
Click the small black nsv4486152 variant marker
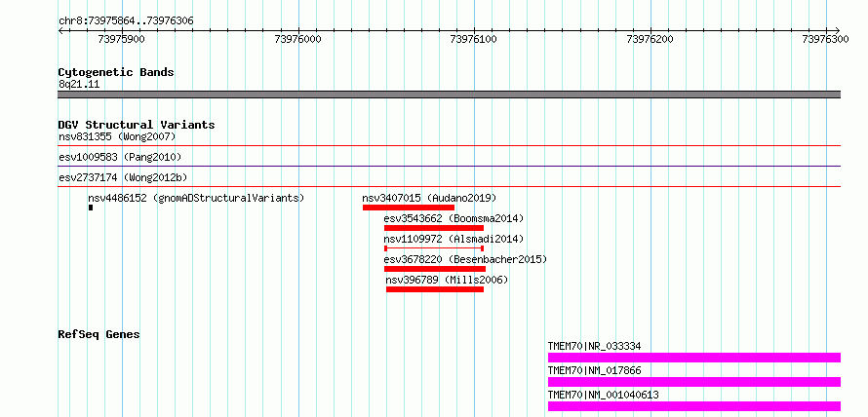coord(91,208)
